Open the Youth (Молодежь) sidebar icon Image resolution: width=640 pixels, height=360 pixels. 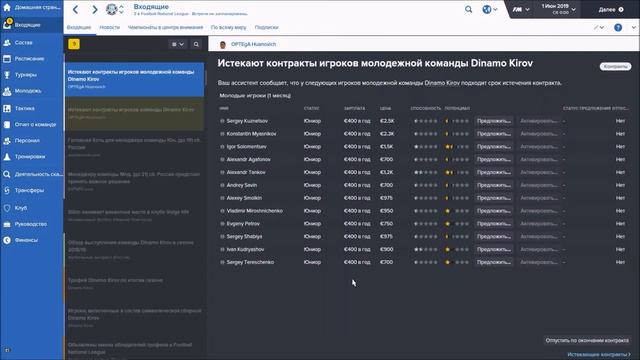pyautogui.click(x=7, y=91)
